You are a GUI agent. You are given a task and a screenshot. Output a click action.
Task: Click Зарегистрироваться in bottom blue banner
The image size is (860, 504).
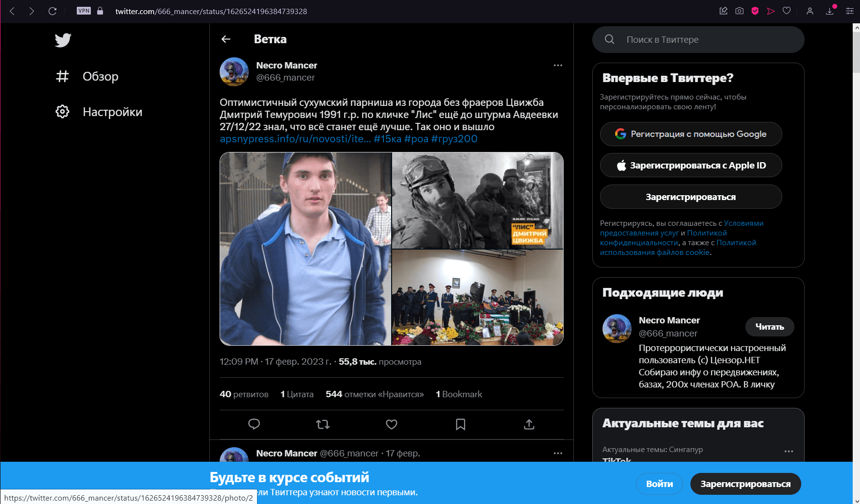tap(745, 484)
